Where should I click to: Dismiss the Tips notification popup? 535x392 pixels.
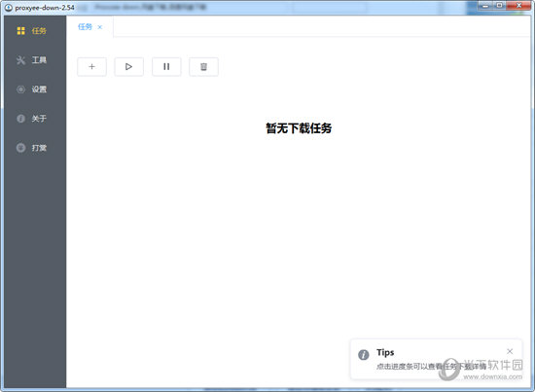[510, 351]
